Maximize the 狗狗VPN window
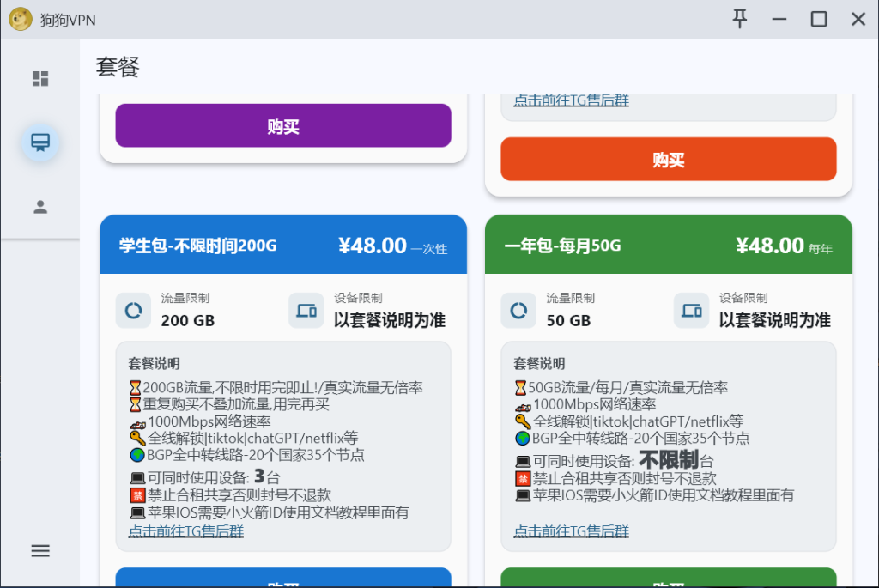 [819, 19]
